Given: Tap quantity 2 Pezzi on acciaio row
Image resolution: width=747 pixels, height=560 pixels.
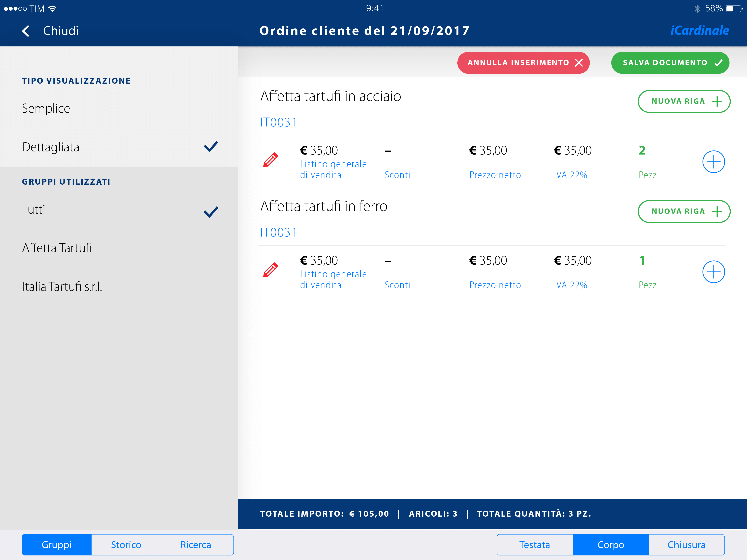Looking at the screenshot, I should tap(648, 162).
